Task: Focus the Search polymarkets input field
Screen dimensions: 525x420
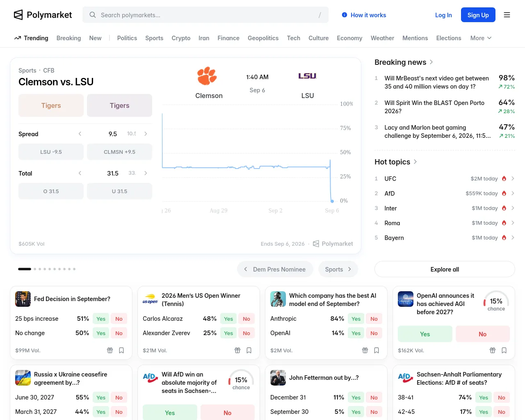Action: tap(205, 15)
